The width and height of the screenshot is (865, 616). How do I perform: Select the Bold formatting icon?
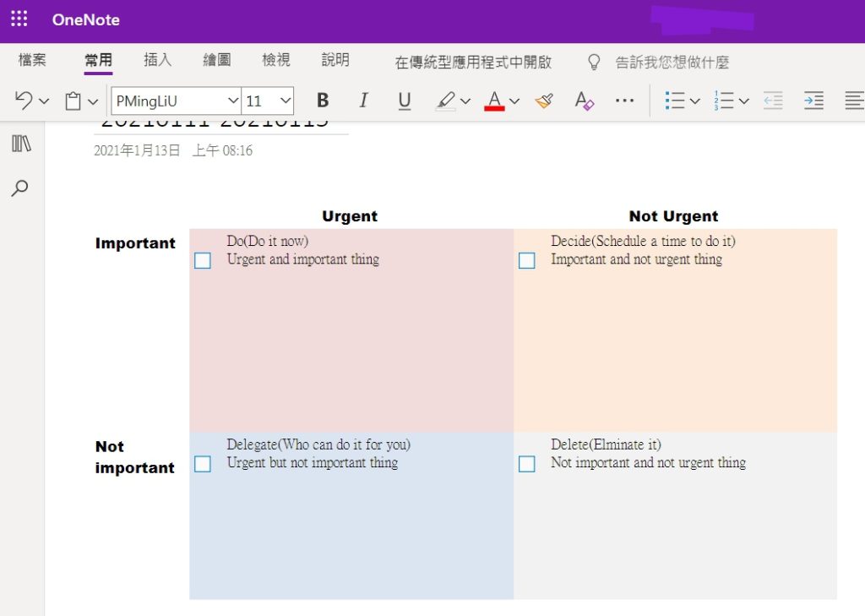322,100
